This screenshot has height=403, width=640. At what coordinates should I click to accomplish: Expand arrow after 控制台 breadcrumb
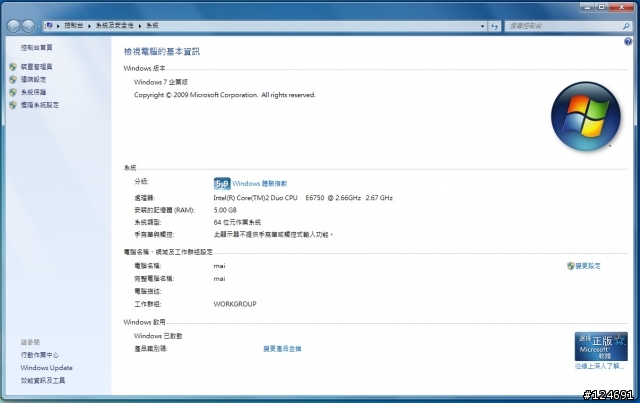coord(89,26)
